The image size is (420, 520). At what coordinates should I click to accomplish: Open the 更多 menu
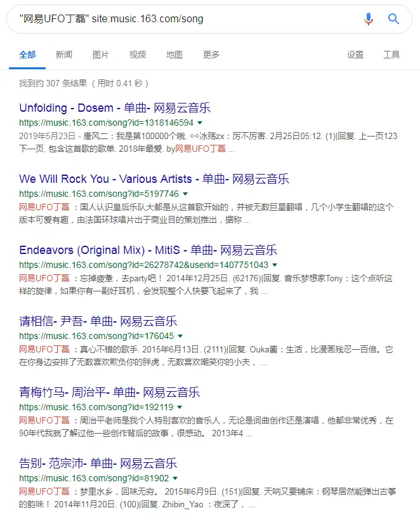tap(211, 55)
